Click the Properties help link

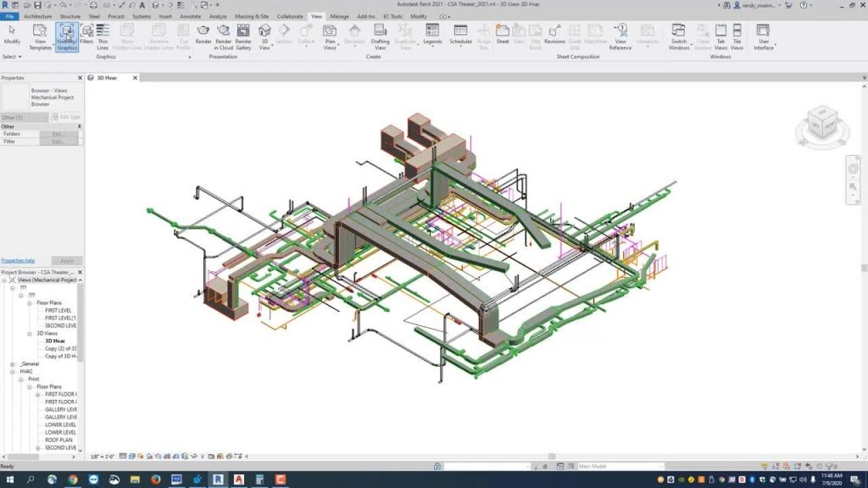[18, 261]
